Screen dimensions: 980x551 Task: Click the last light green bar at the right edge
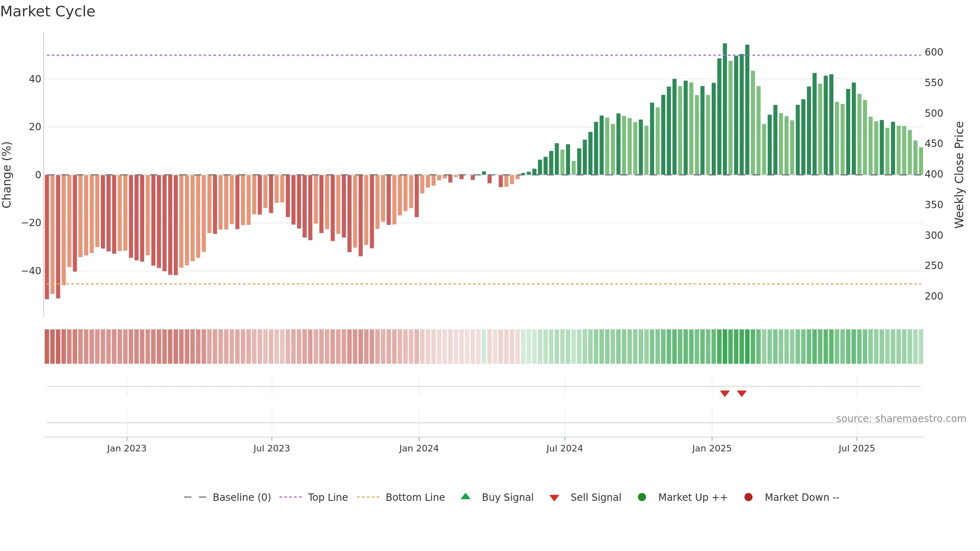921,161
